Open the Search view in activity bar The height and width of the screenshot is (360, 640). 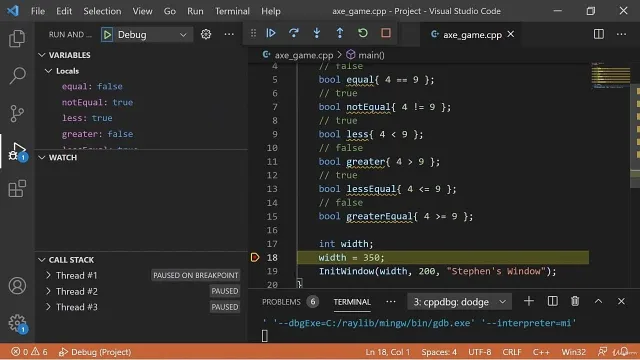17,76
